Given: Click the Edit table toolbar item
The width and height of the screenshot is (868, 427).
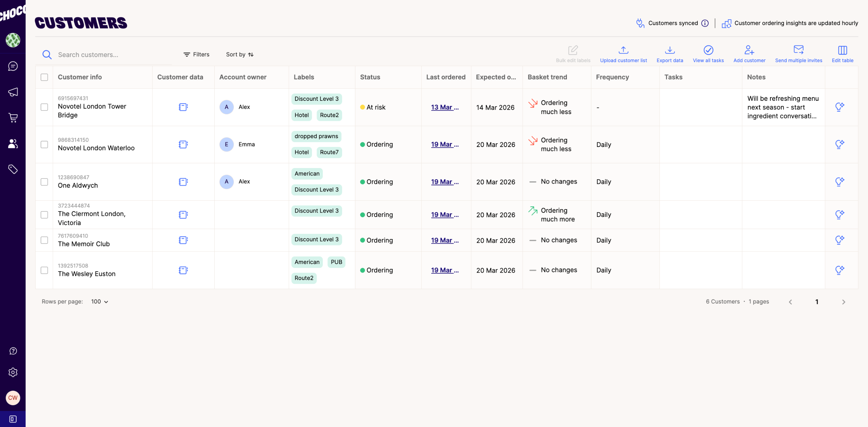Looking at the screenshot, I should [842, 54].
